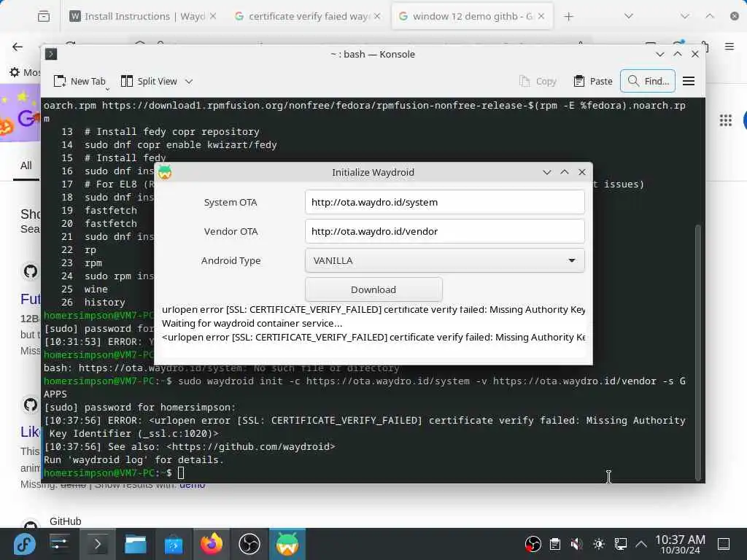Click the Konsole terminal taskbar icon
Screen dimensions: 747x560
pyautogui.click(x=98, y=544)
